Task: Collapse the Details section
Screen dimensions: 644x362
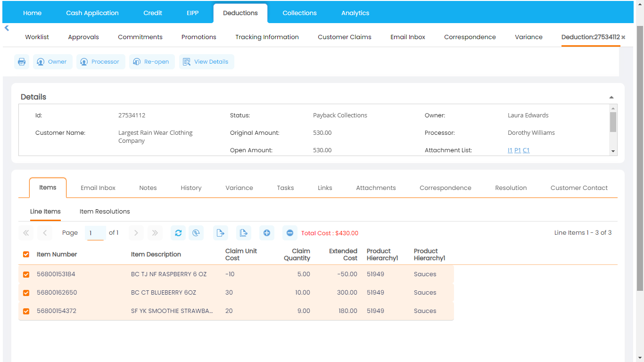Action: [611, 96]
